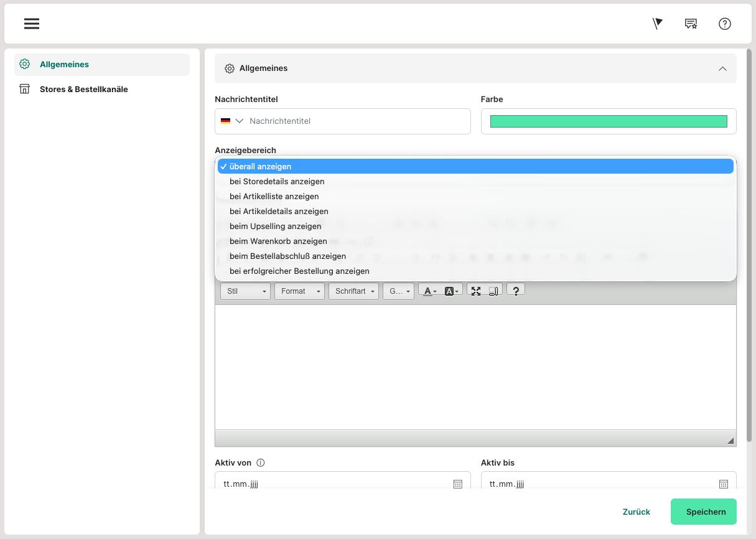The width and height of the screenshot is (756, 539).
Task: Click the green Farbe color swatch
Action: [x=608, y=121]
